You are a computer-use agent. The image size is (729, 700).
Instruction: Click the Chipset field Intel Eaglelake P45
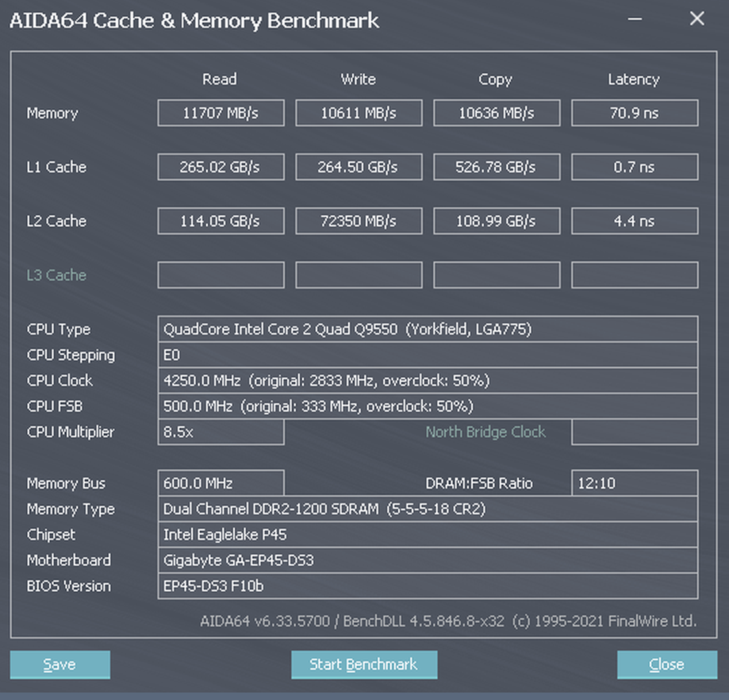(x=427, y=535)
